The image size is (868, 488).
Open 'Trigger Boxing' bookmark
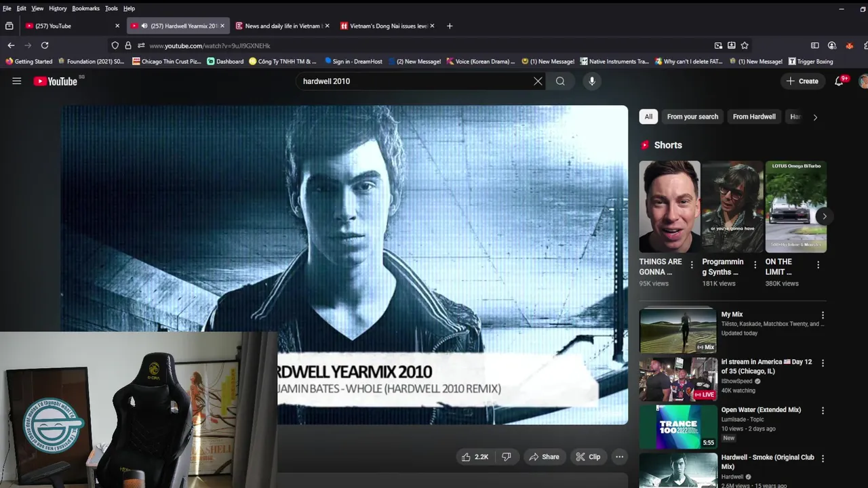pos(810,62)
